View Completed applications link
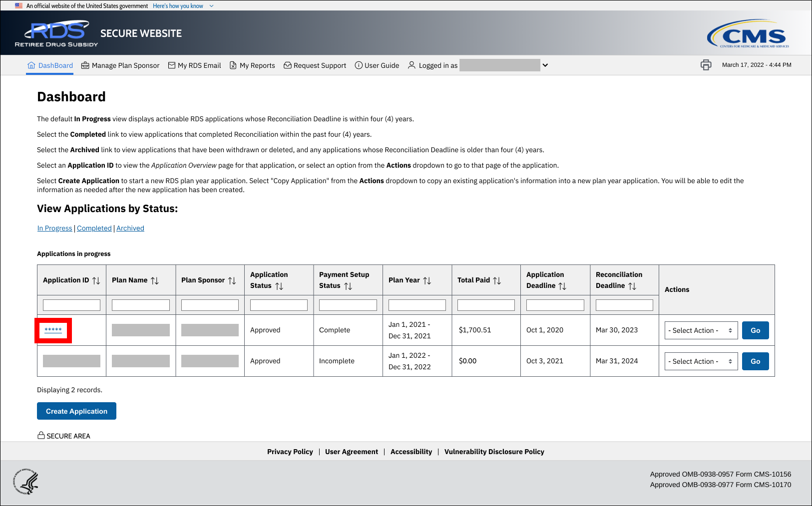 [x=94, y=228]
